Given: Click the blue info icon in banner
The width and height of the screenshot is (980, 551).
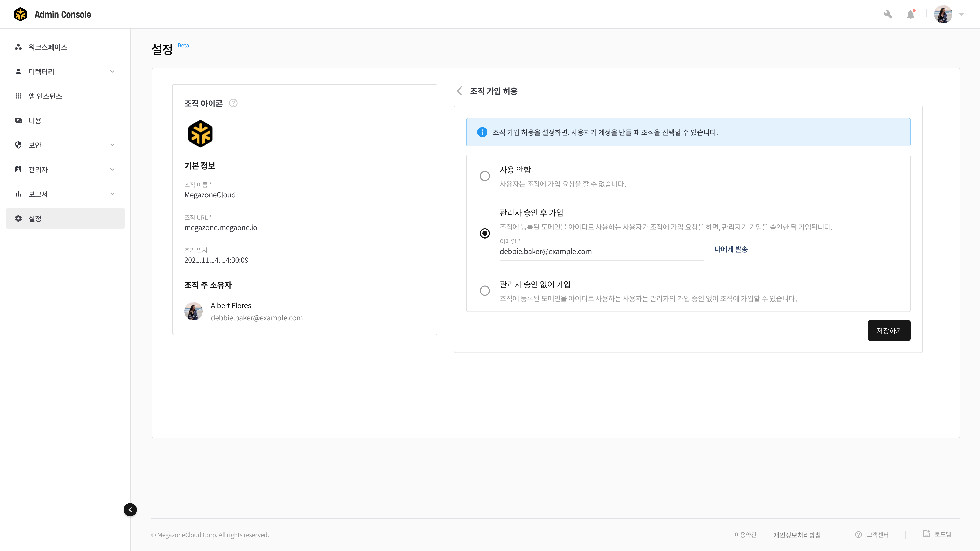Looking at the screenshot, I should point(482,132).
